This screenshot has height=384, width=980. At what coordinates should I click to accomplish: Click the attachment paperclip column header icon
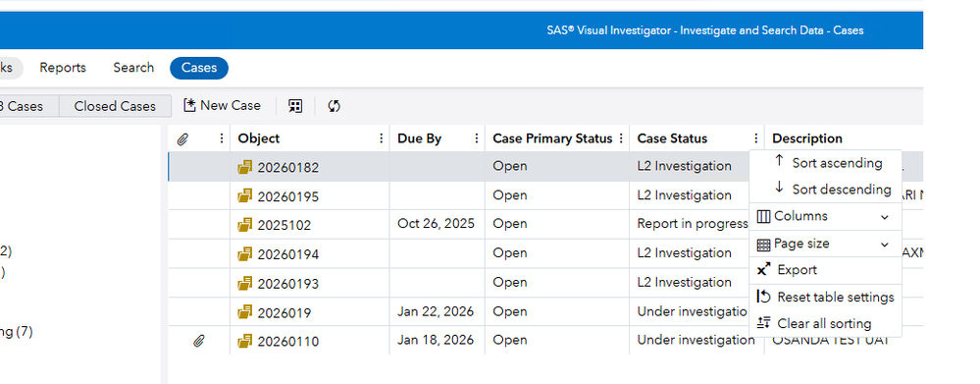[182, 138]
